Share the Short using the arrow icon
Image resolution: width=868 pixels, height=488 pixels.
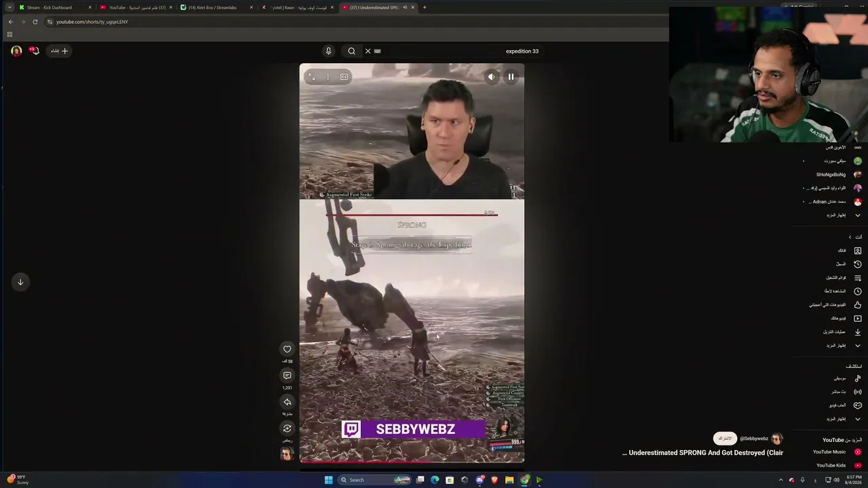[287, 402]
